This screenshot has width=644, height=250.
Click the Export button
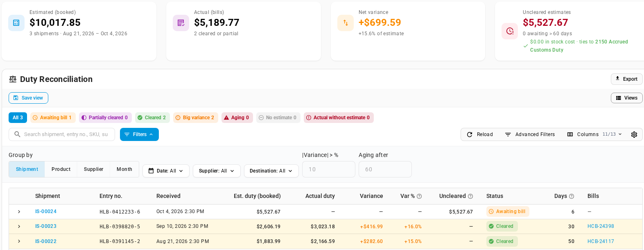(x=627, y=79)
